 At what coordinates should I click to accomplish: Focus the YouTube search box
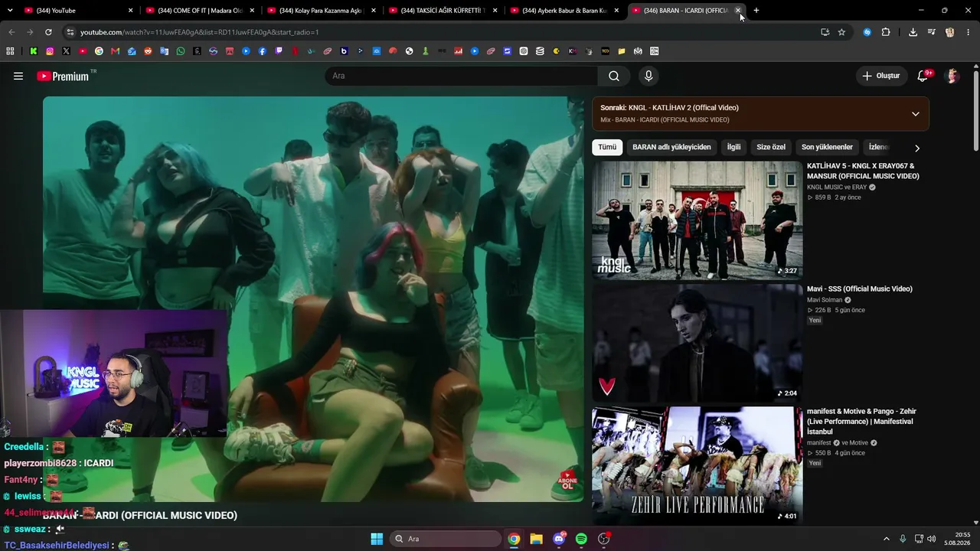(x=461, y=76)
